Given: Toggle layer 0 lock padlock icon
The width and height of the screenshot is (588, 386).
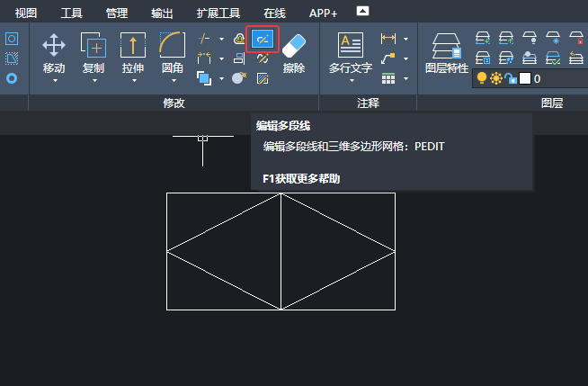Looking at the screenshot, I should click(x=510, y=78).
